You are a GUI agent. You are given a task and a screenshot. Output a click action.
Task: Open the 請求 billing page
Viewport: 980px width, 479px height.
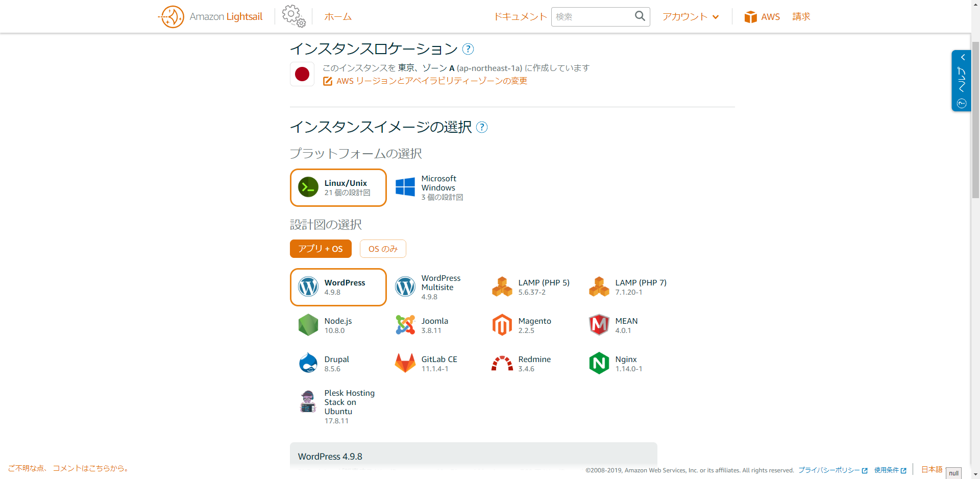801,17
